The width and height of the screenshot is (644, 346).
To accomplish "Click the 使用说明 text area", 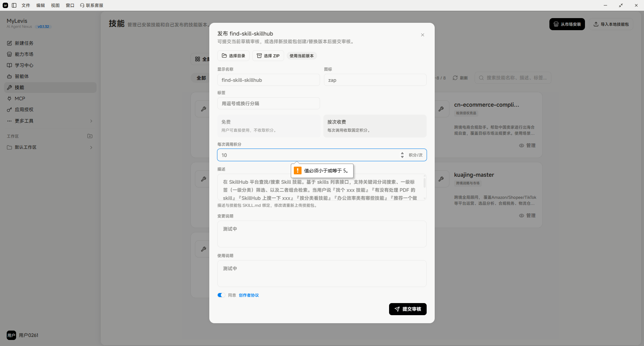I will 322,274.
